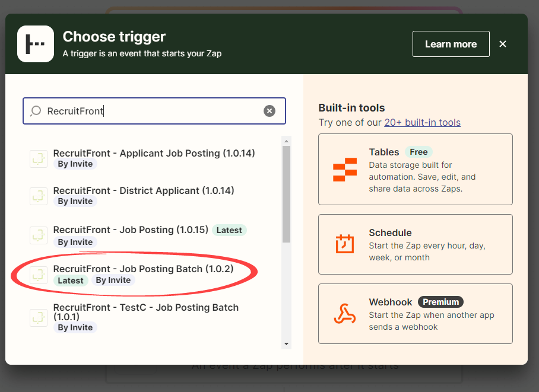Click the TestC Job Posting Batch app icon
The image size is (539, 392).
39,317
